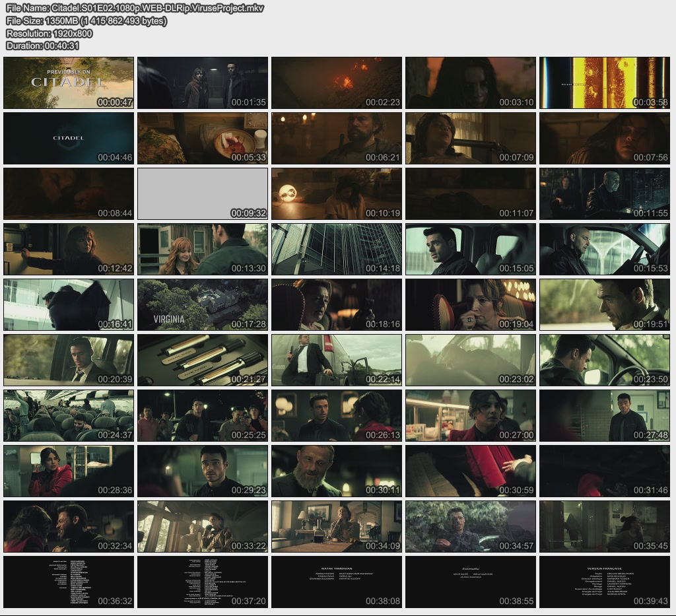Select the frame at 00:26:13
The width and height of the screenshot is (676, 616).
[337, 415]
